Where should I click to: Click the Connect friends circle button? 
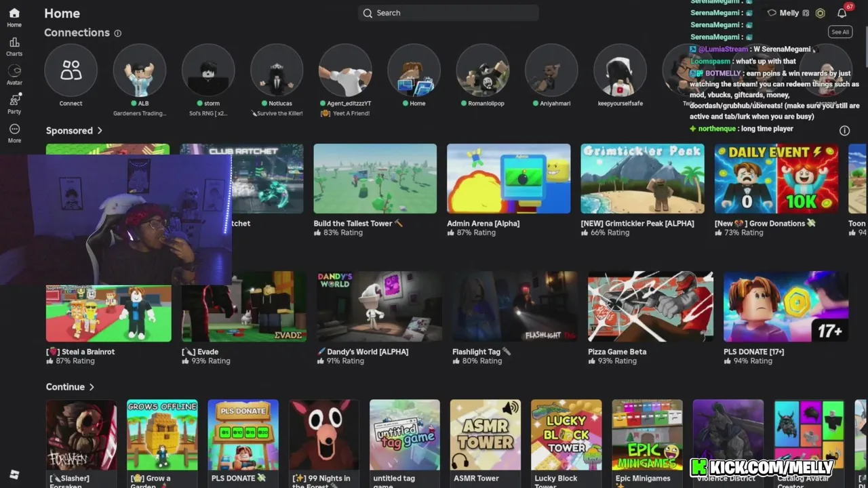[71, 70]
